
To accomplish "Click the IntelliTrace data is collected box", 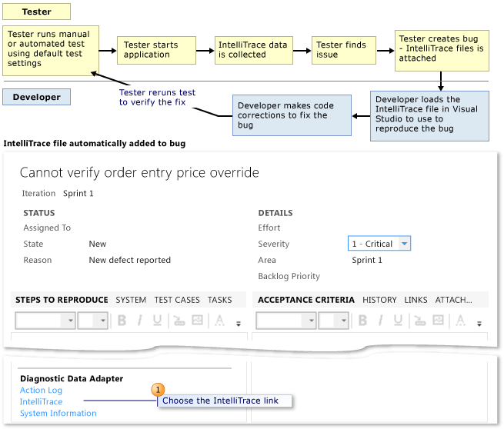I will [254, 51].
